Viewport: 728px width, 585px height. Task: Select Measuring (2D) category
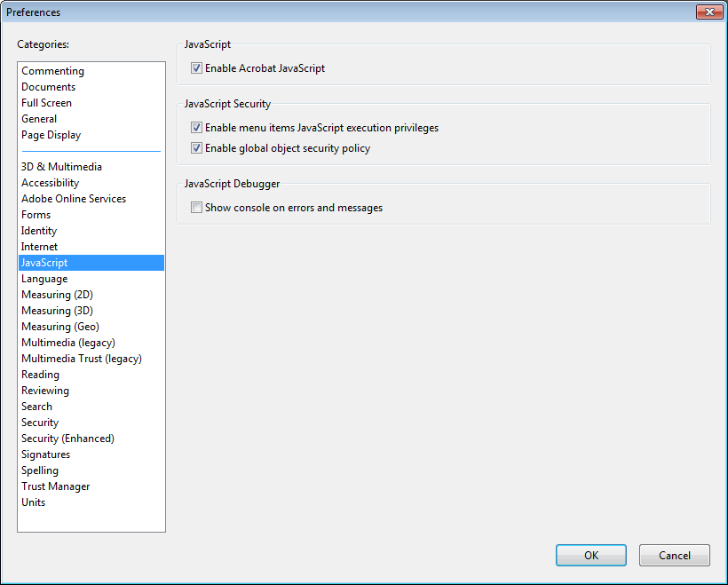tap(91, 295)
